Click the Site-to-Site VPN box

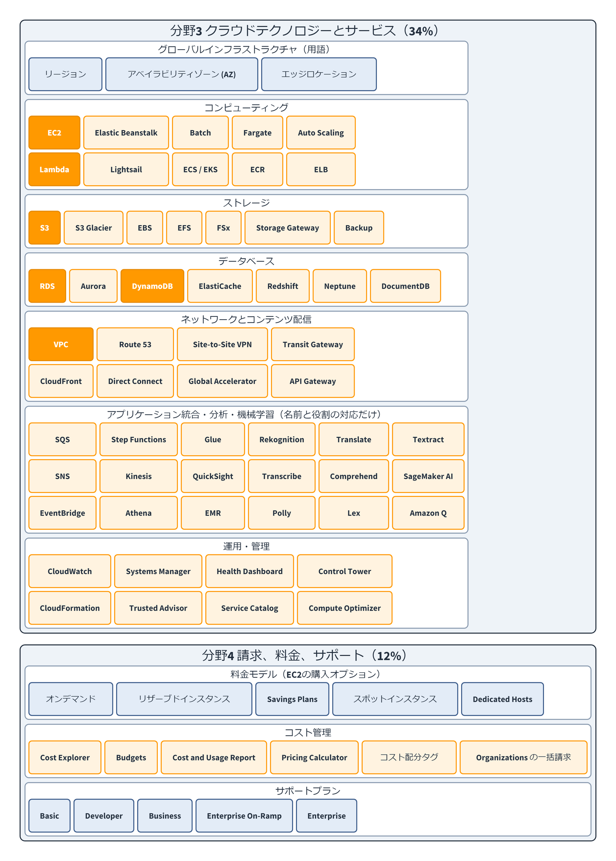tap(222, 344)
